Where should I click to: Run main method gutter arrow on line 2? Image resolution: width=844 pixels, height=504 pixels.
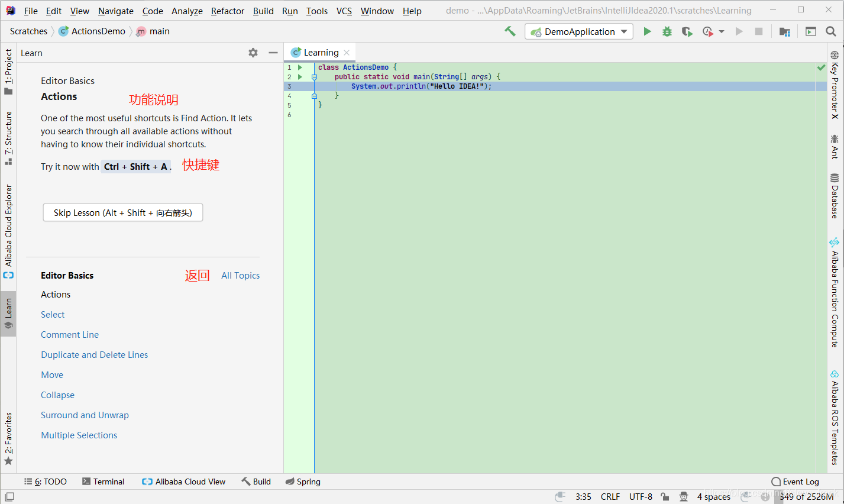point(300,77)
